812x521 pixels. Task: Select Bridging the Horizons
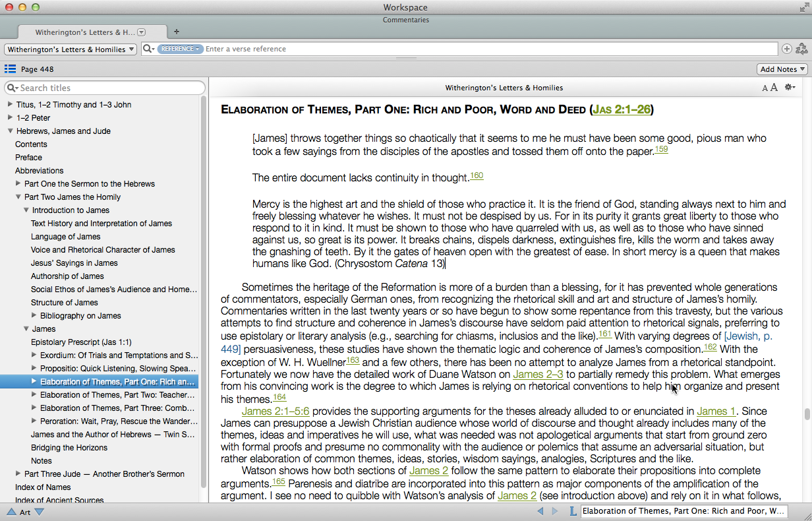coord(69,448)
